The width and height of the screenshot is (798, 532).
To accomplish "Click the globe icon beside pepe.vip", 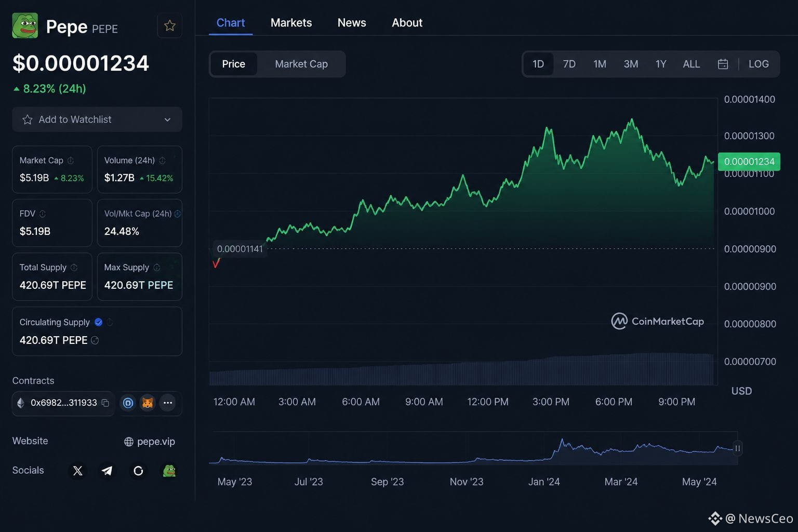I will pos(129,442).
